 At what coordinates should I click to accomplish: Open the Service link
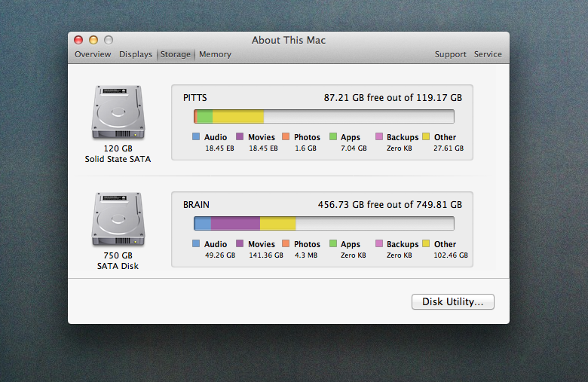[488, 54]
